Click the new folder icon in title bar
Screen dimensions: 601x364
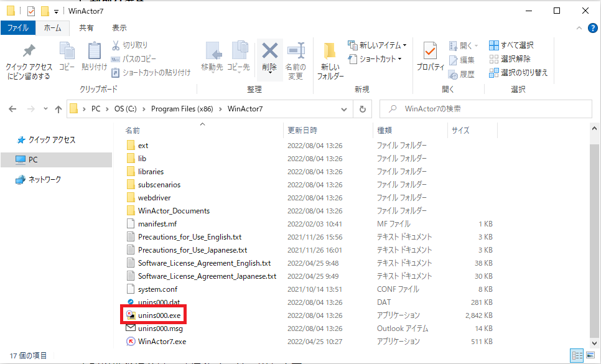coord(45,11)
